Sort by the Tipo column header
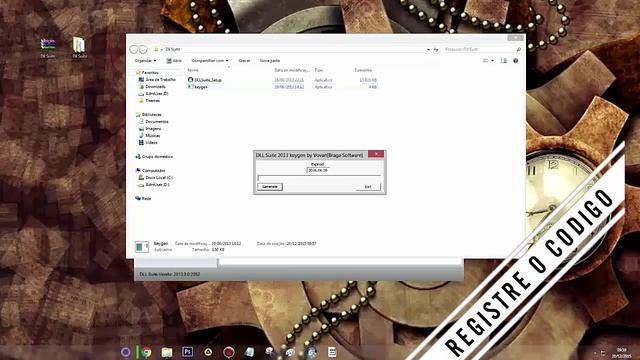640x360 pixels. pos(318,70)
